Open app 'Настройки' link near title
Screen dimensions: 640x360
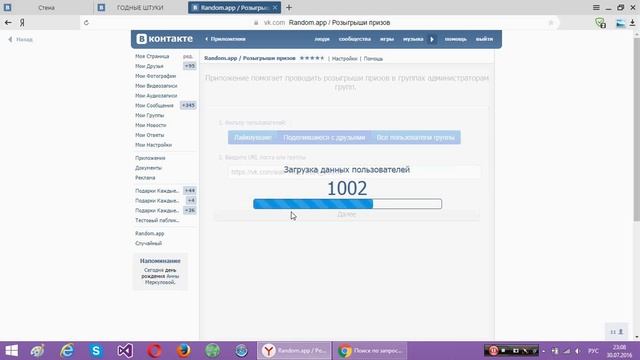[344, 59]
